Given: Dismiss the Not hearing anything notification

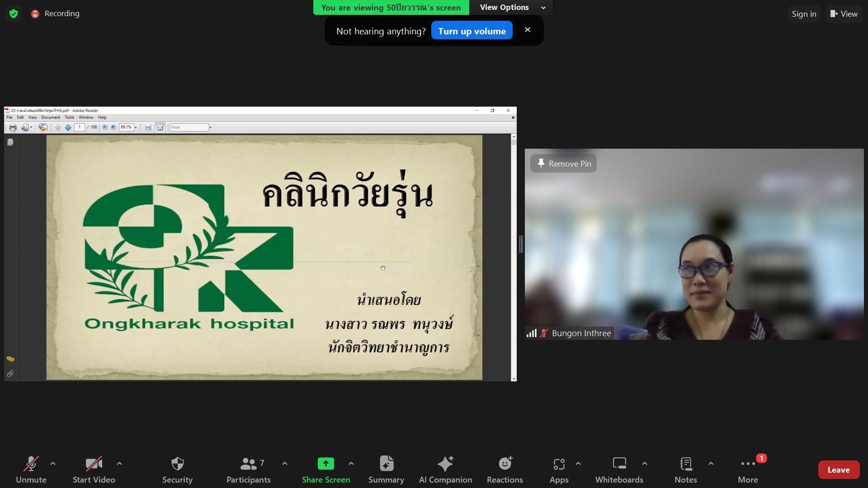Looking at the screenshot, I should 527,30.
